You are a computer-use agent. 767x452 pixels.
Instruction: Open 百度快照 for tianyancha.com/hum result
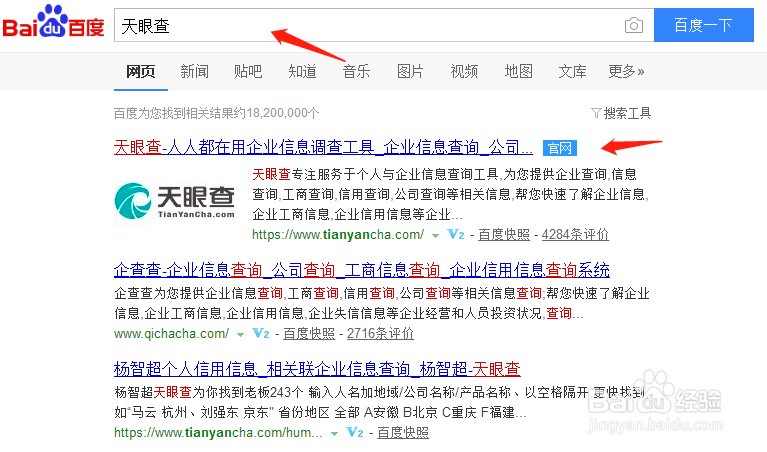coord(403,432)
